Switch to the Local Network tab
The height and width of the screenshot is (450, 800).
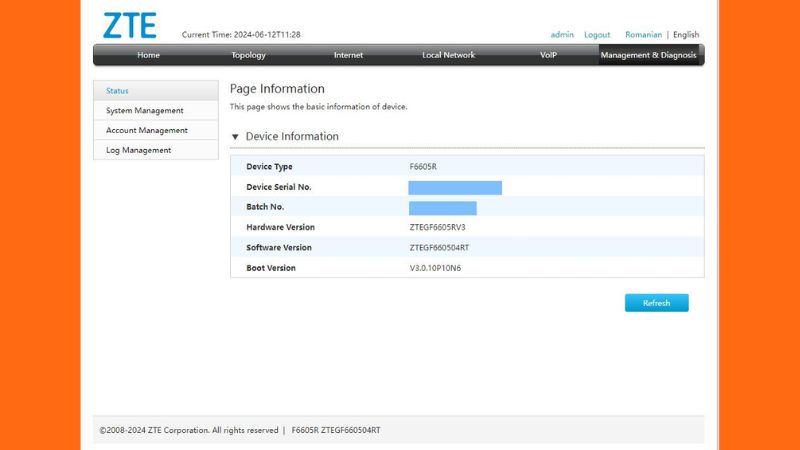[x=448, y=55]
